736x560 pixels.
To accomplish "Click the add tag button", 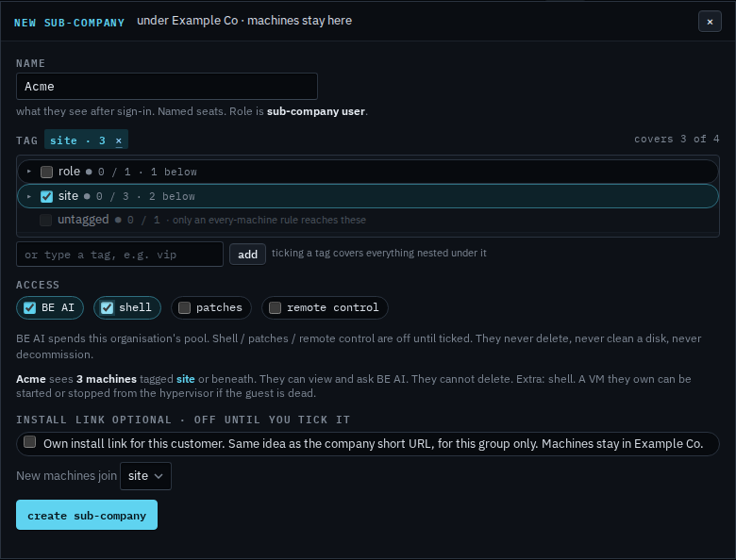I will click(x=247, y=255).
